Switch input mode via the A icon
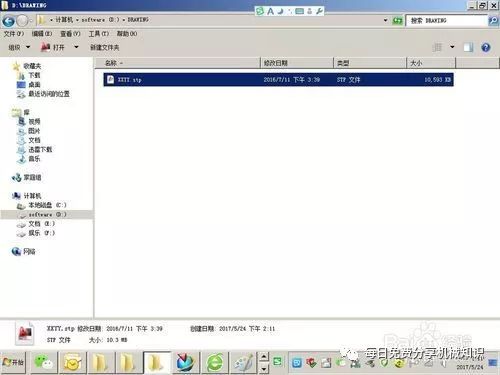Viewport: 500px width, 375px height. (x=270, y=11)
